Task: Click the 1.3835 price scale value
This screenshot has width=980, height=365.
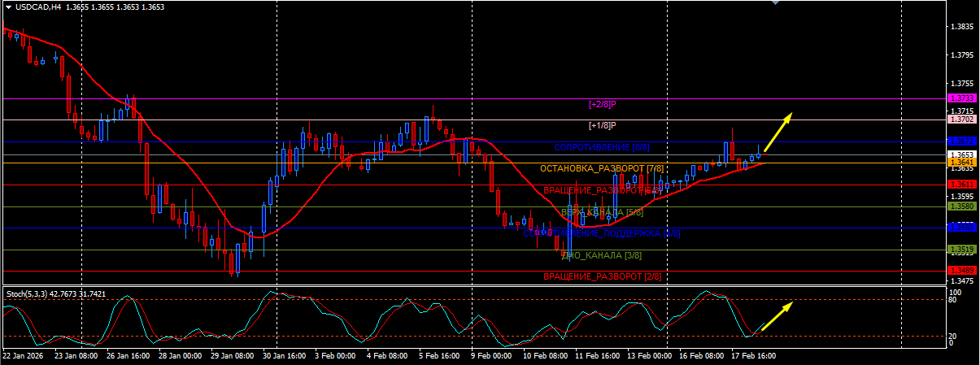Action: point(962,27)
